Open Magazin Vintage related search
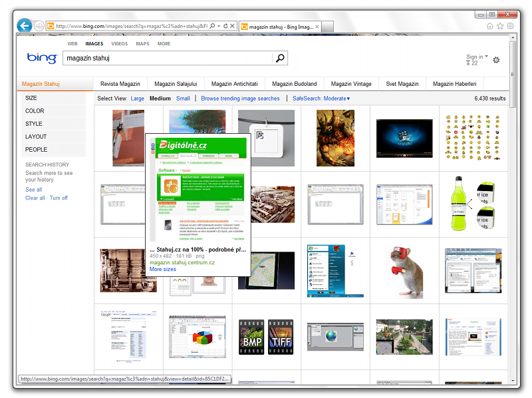 351,84
